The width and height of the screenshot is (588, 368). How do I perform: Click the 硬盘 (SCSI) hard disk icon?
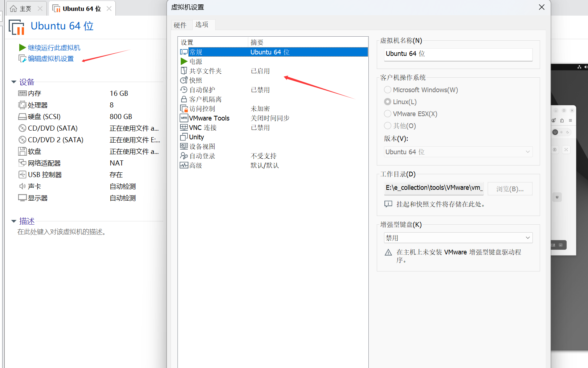pyautogui.click(x=23, y=117)
